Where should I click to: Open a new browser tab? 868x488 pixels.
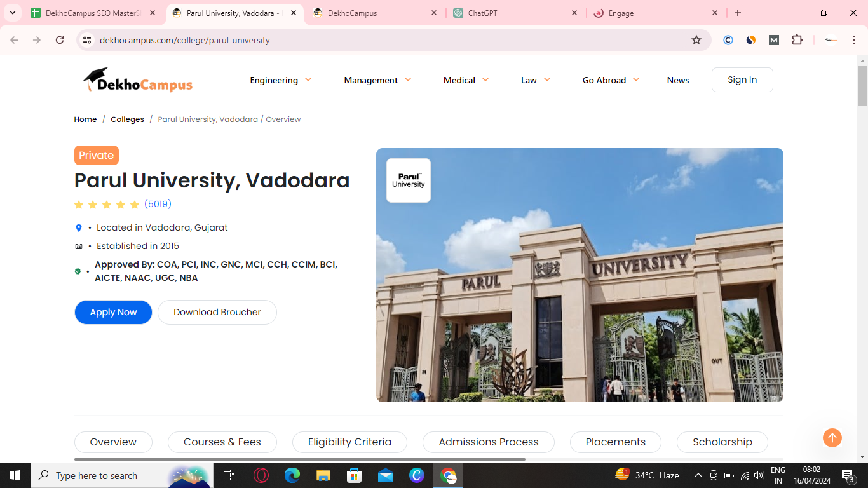click(738, 13)
